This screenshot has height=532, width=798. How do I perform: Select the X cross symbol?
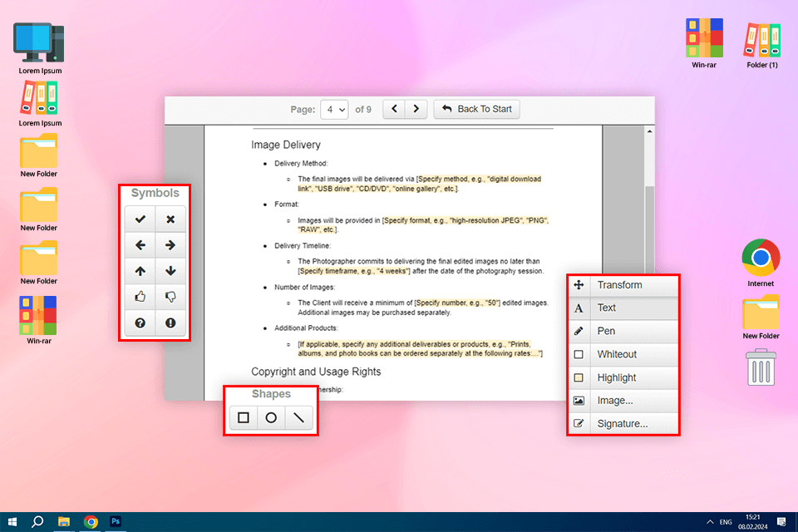[170, 219]
